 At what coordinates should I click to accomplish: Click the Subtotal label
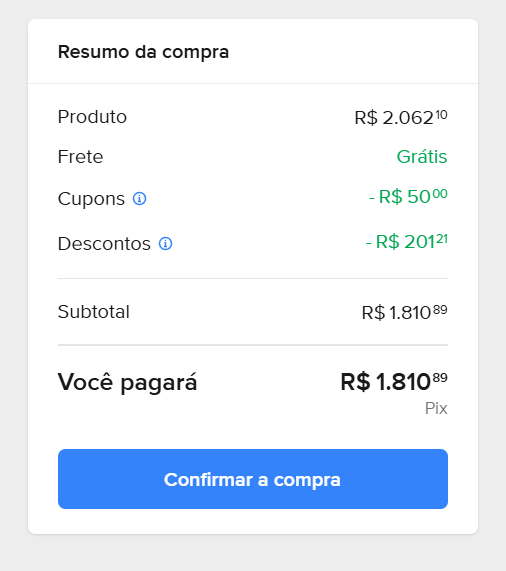click(94, 312)
